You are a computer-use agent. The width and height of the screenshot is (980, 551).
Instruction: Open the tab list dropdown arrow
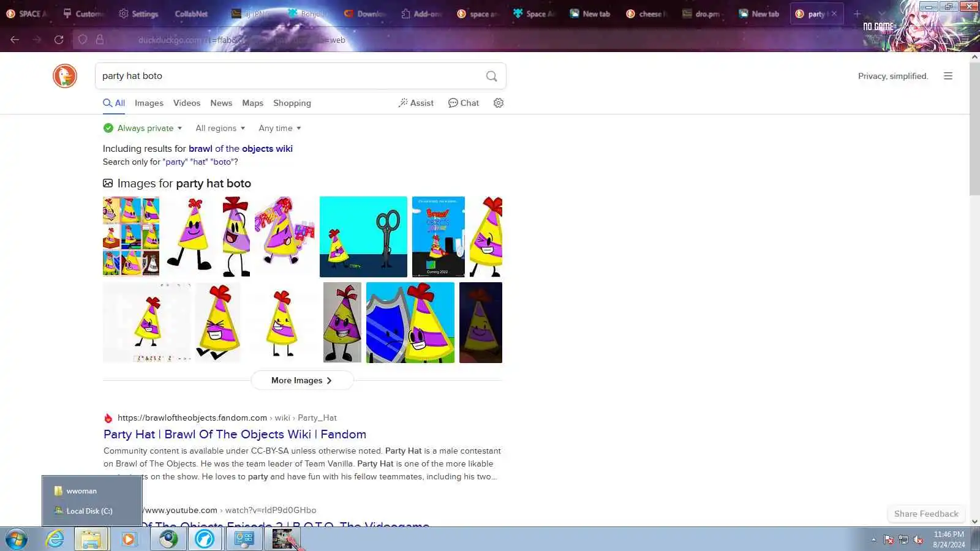[x=881, y=13]
